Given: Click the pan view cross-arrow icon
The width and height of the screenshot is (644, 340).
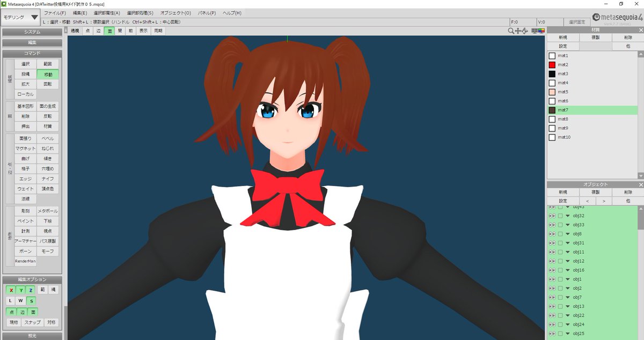Looking at the screenshot, I should [x=518, y=31].
